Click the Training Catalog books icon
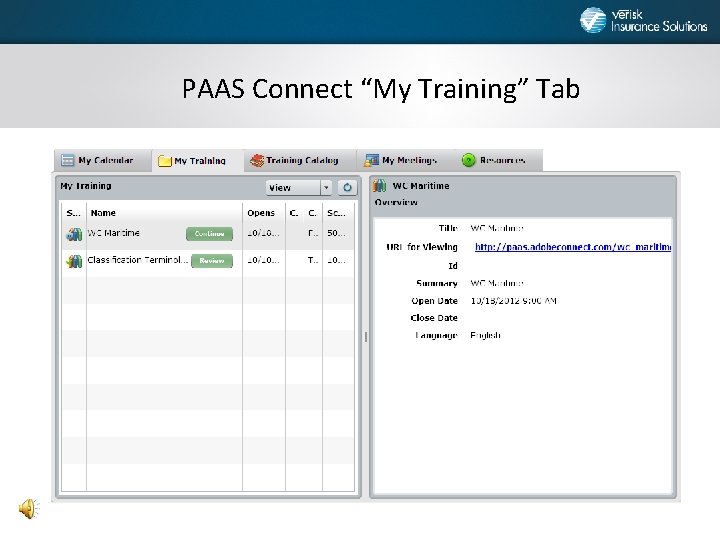The image size is (720, 540). click(257, 160)
